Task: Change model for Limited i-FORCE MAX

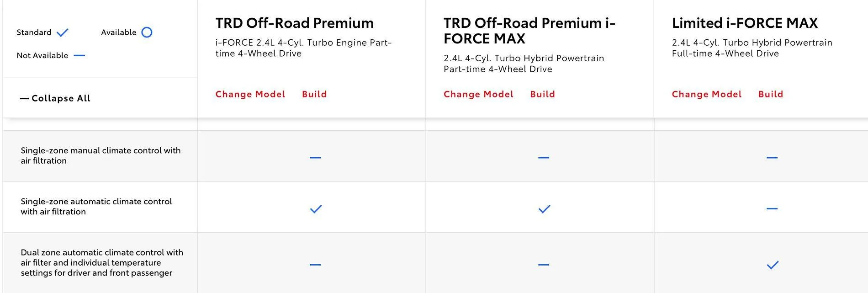Action: click(706, 94)
